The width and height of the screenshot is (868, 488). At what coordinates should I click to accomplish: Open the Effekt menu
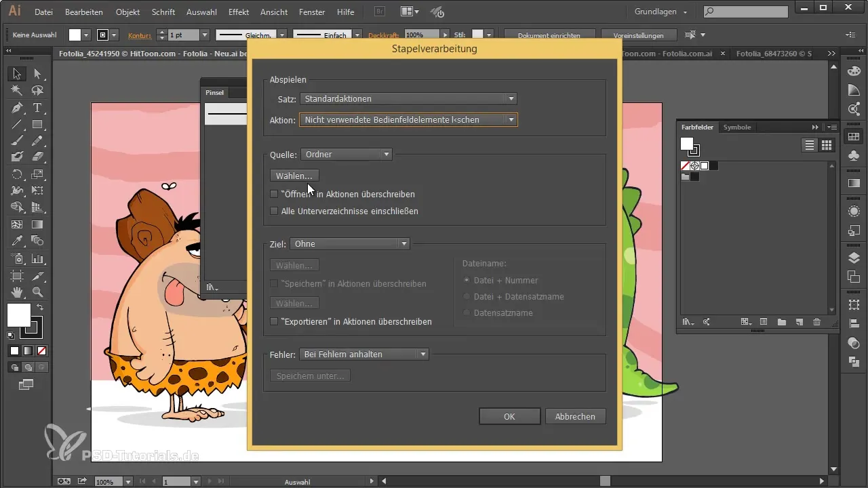tap(239, 12)
